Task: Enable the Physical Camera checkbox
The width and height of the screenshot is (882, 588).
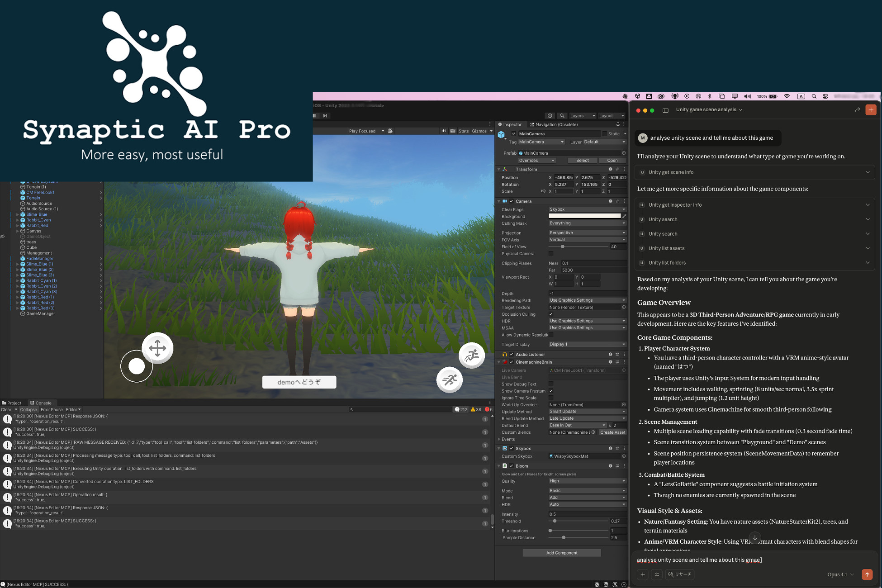Action: pyautogui.click(x=550, y=253)
